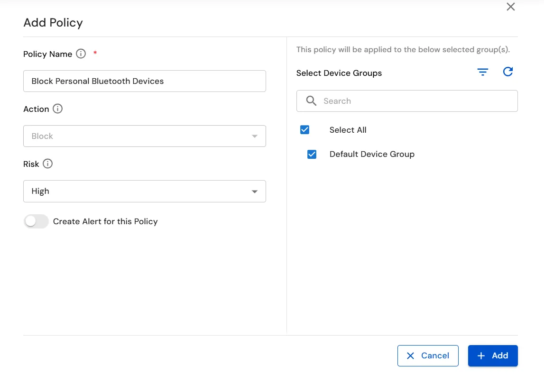Show Risk info tooltip icon

(47, 164)
